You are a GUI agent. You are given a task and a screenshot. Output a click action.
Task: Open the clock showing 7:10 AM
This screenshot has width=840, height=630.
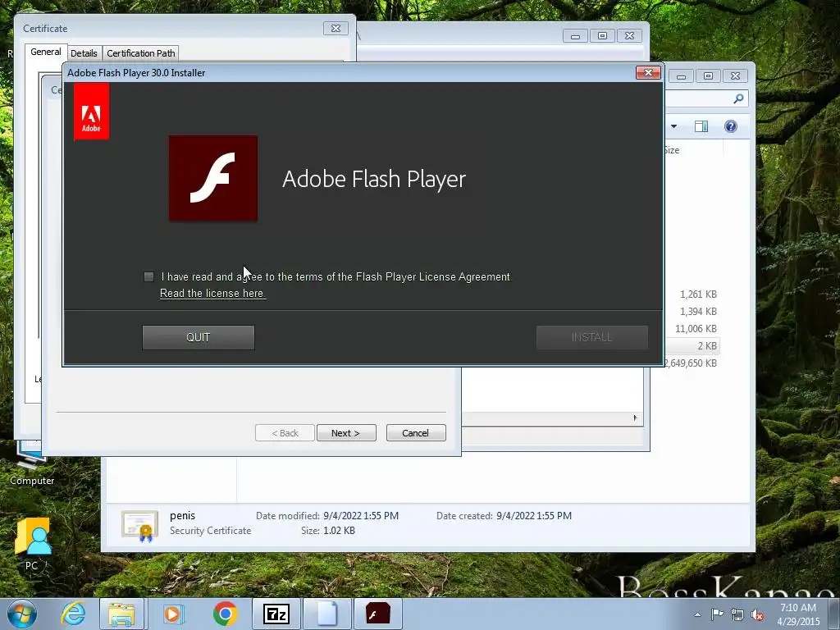(798, 614)
